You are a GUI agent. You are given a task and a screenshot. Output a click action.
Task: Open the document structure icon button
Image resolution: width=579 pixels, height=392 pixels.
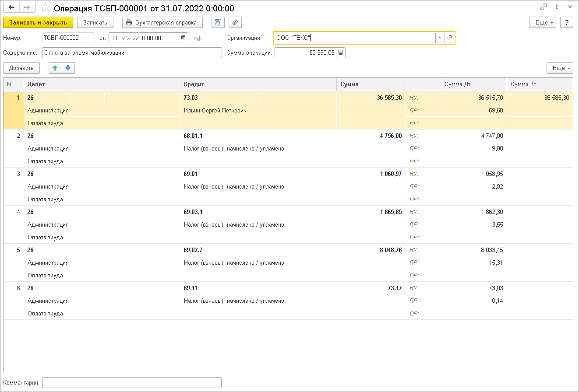click(x=218, y=22)
